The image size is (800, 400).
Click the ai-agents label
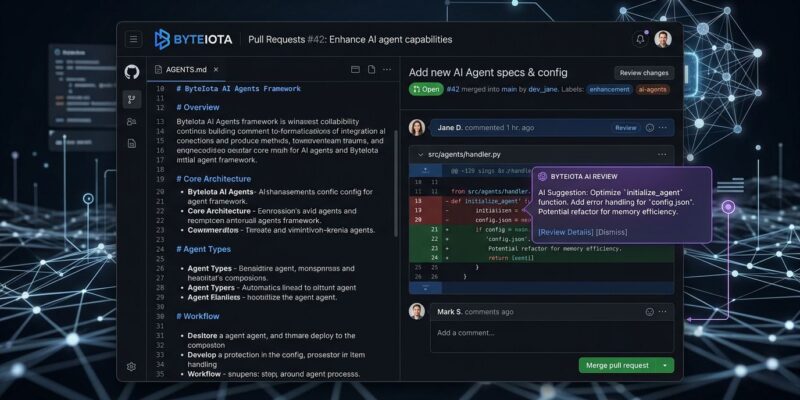pos(653,89)
